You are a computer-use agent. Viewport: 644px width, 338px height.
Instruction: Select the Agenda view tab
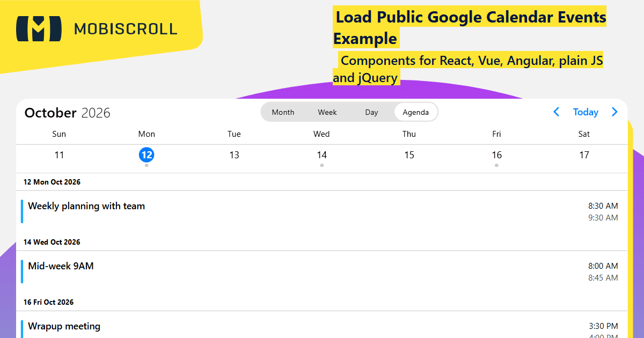[x=416, y=112]
